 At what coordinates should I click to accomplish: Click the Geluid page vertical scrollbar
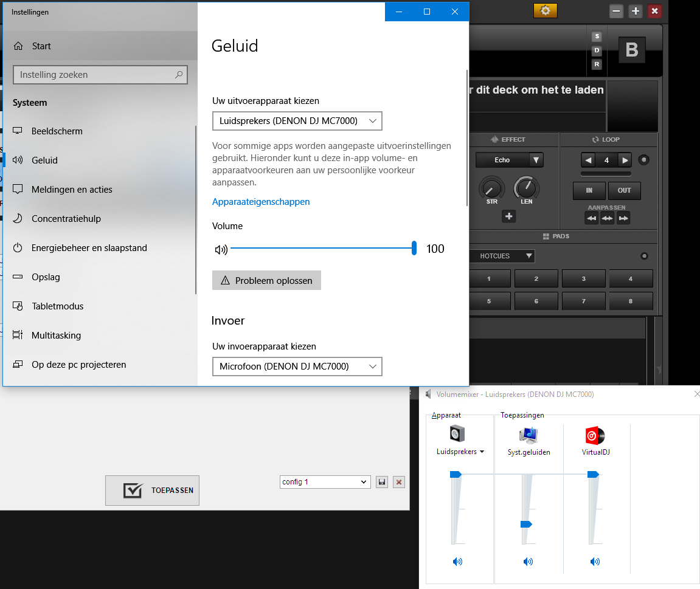point(466,138)
